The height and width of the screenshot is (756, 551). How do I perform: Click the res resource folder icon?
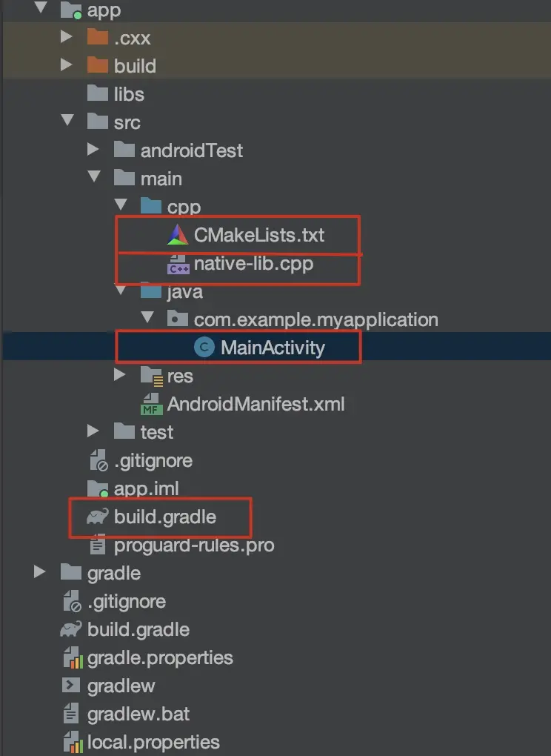click(151, 376)
